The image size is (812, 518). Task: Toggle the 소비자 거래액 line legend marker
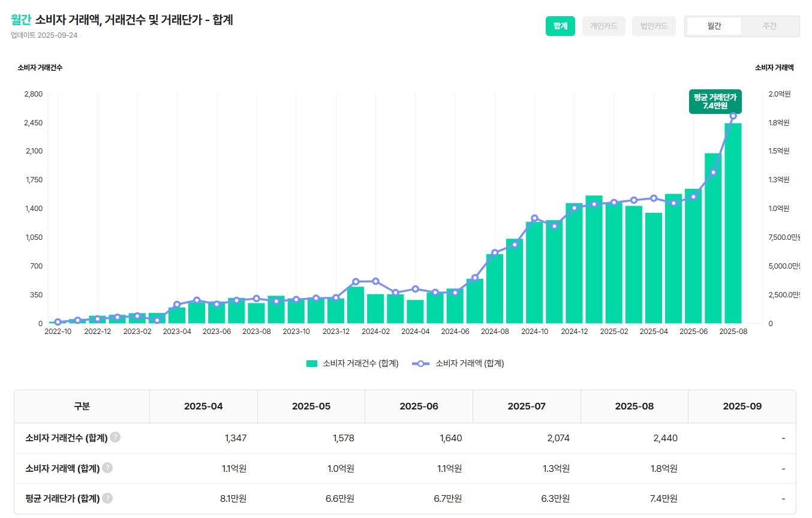420,363
